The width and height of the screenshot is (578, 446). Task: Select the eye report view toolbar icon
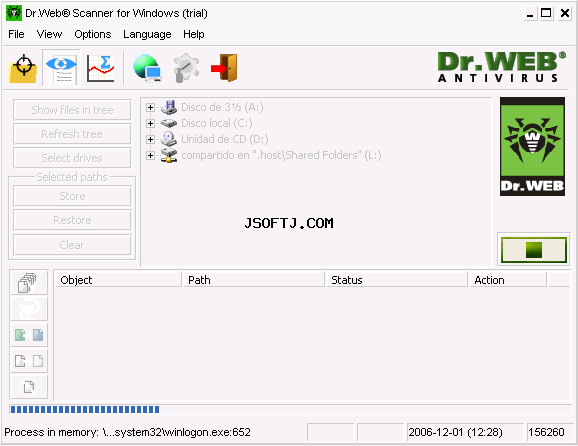(61, 69)
